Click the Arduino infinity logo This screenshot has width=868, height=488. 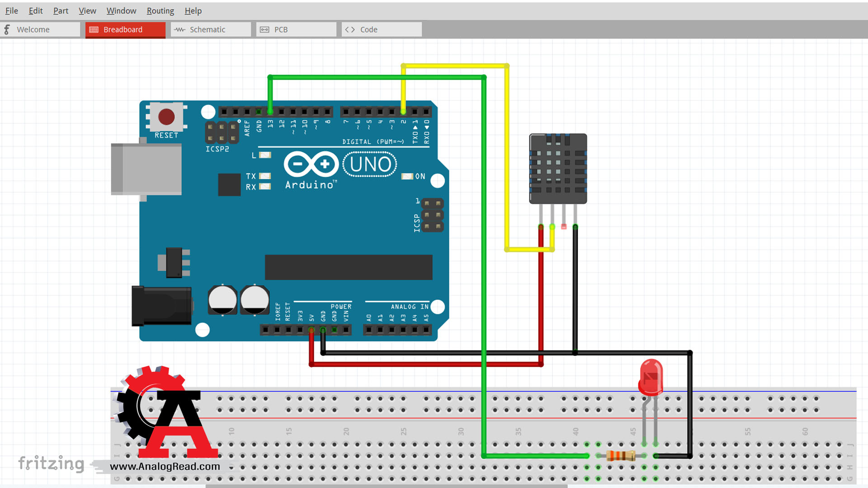point(311,164)
